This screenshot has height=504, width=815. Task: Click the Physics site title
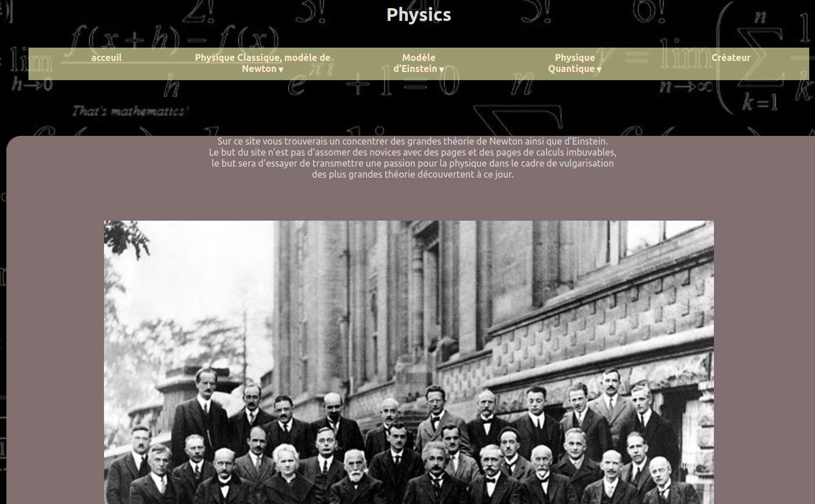point(418,15)
